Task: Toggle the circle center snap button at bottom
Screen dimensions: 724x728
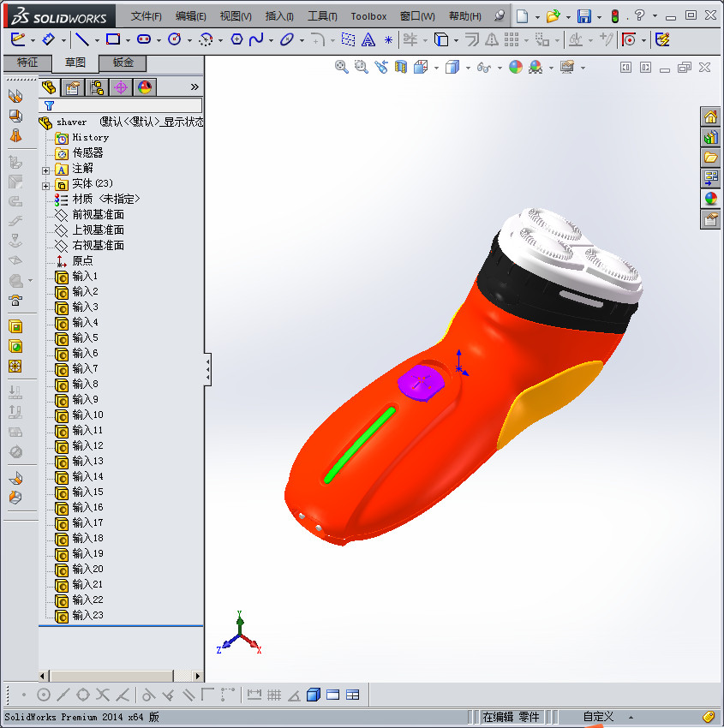Action: [43, 695]
